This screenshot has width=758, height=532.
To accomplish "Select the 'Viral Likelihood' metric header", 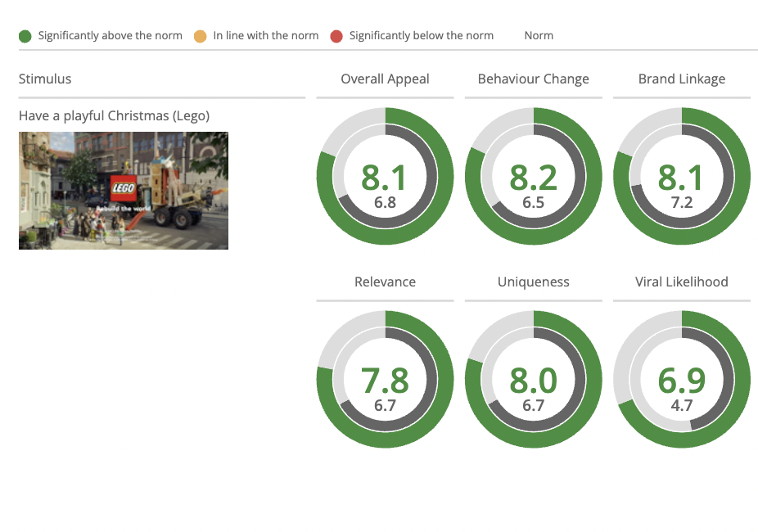I will 682,282.
